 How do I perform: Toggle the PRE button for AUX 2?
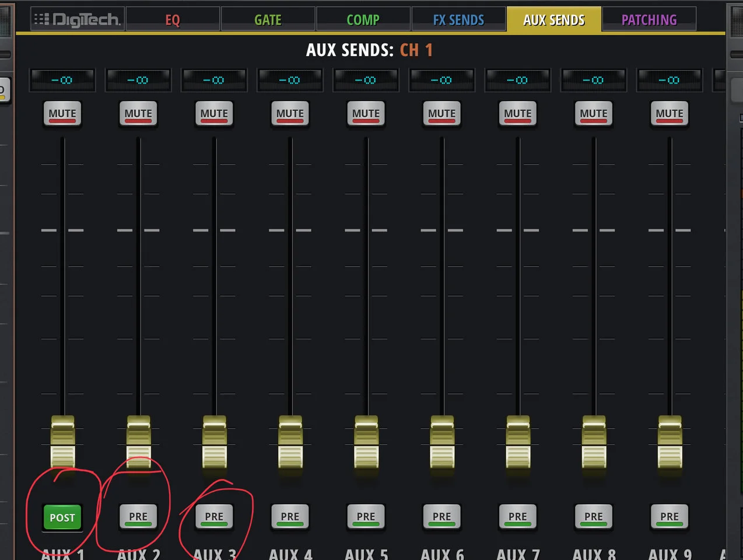pos(138,517)
